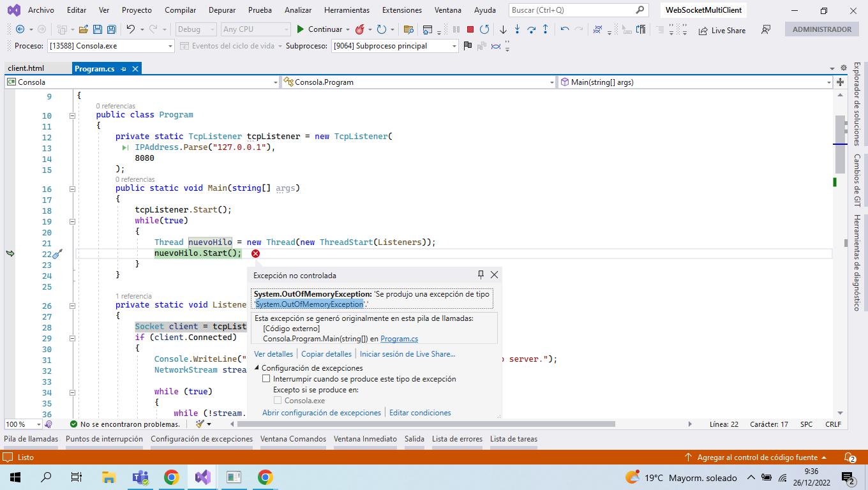Open Microsoft Teams from the taskbar
The image size is (868, 490).
140,477
